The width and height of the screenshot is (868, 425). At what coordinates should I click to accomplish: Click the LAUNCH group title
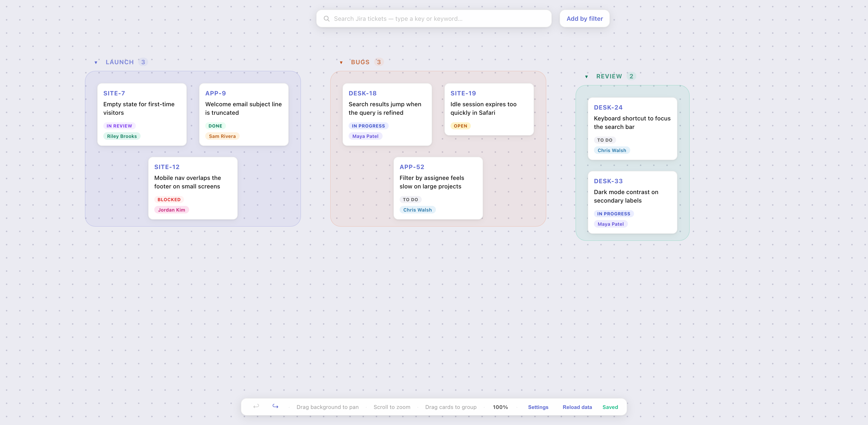(120, 62)
